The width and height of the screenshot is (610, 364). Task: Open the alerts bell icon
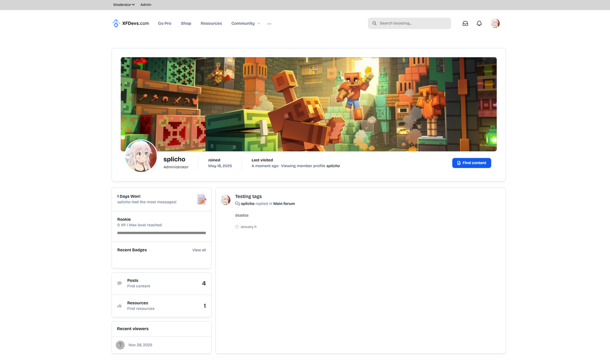click(479, 23)
